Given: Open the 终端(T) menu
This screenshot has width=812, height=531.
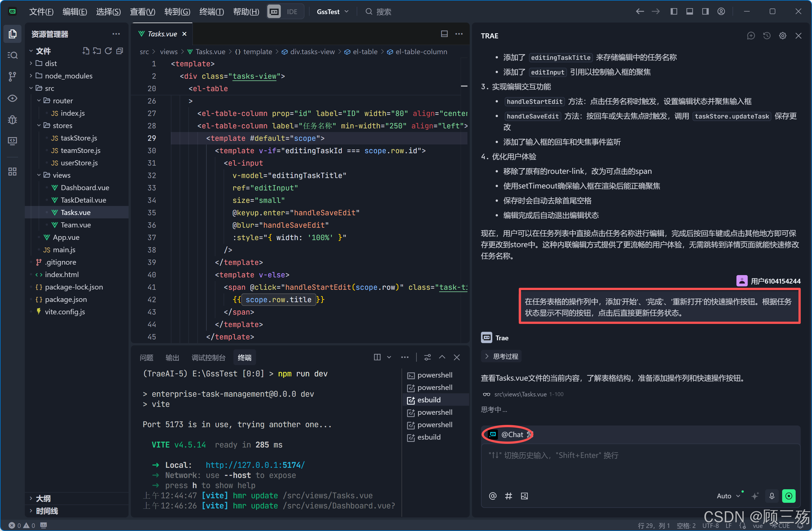Looking at the screenshot, I should [x=211, y=12].
